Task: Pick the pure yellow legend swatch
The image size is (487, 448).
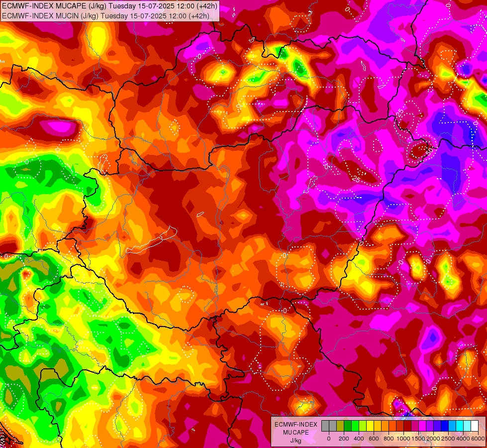Action: [x=370, y=426]
